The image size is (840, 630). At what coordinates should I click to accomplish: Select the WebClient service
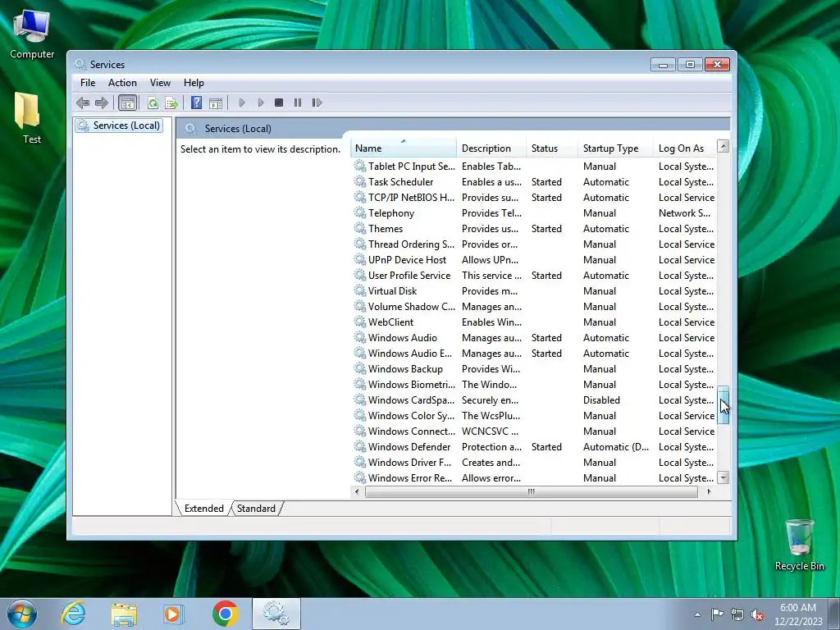[x=534, y=322]
